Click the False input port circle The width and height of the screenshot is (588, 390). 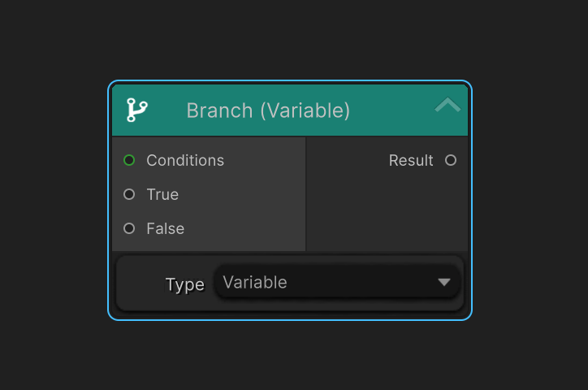(x=129, y=228)
